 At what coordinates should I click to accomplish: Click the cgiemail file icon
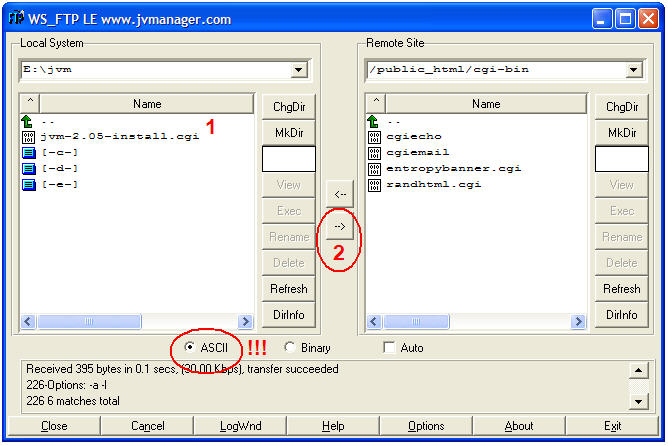pyautogui.click(x=374, y=153)
